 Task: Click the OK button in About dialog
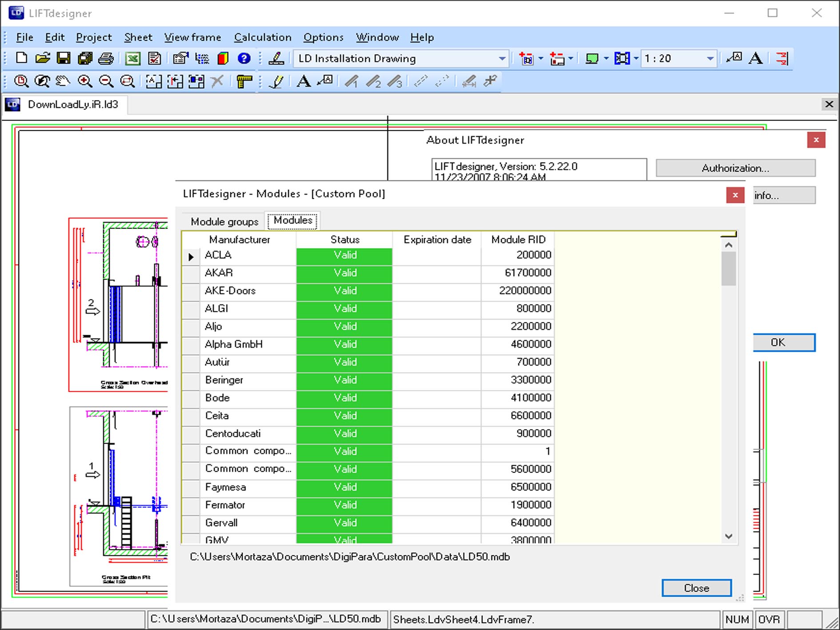pos(784,342)
